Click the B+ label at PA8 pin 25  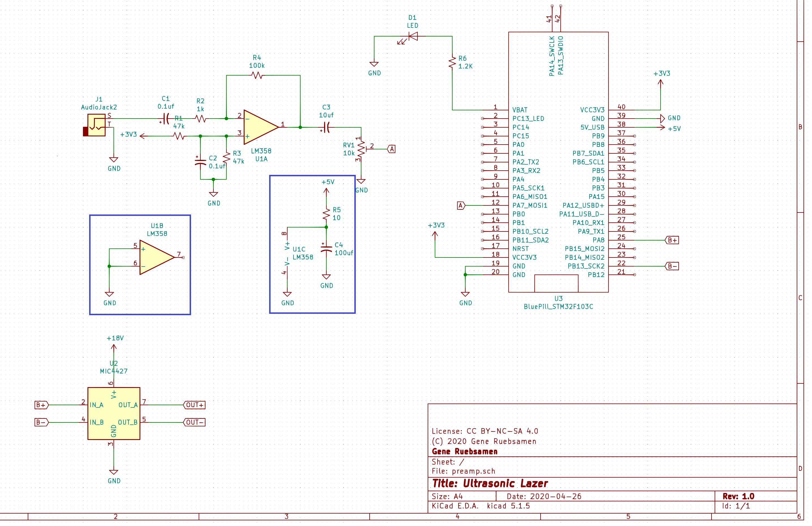672,241
